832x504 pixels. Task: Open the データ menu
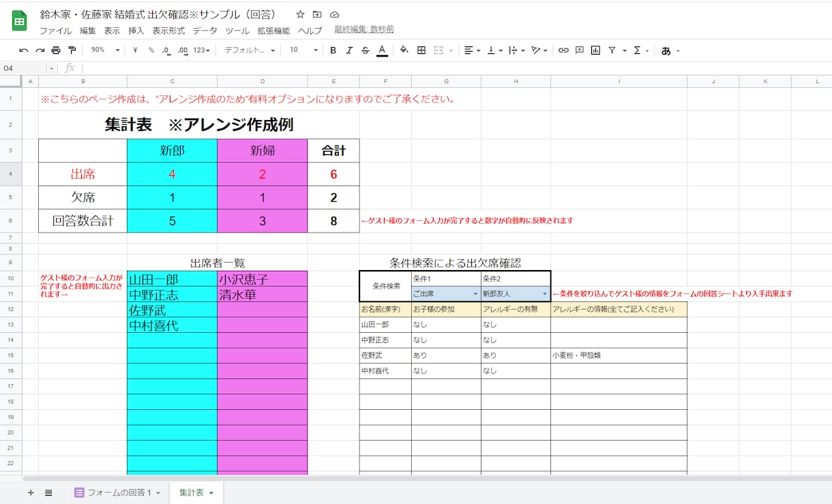205,31
